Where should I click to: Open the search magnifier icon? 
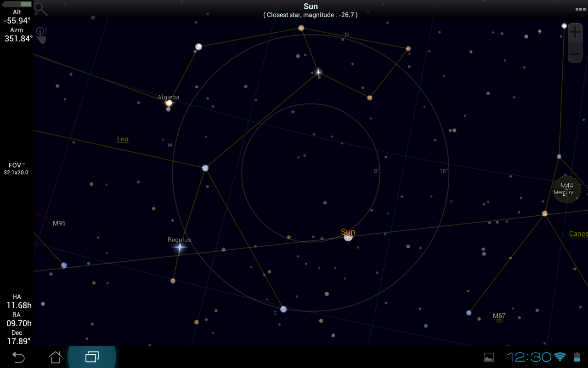click(41, 9)
